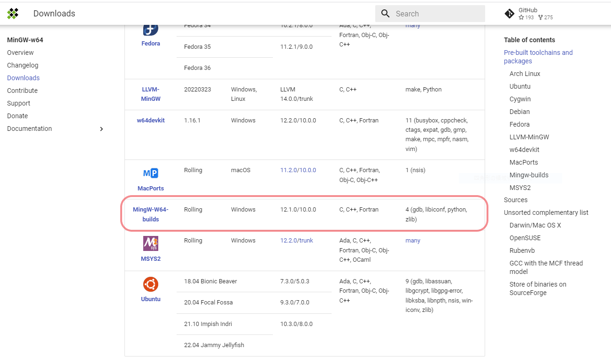Jump to Rubenvb in contents

(x=522, y=250)
